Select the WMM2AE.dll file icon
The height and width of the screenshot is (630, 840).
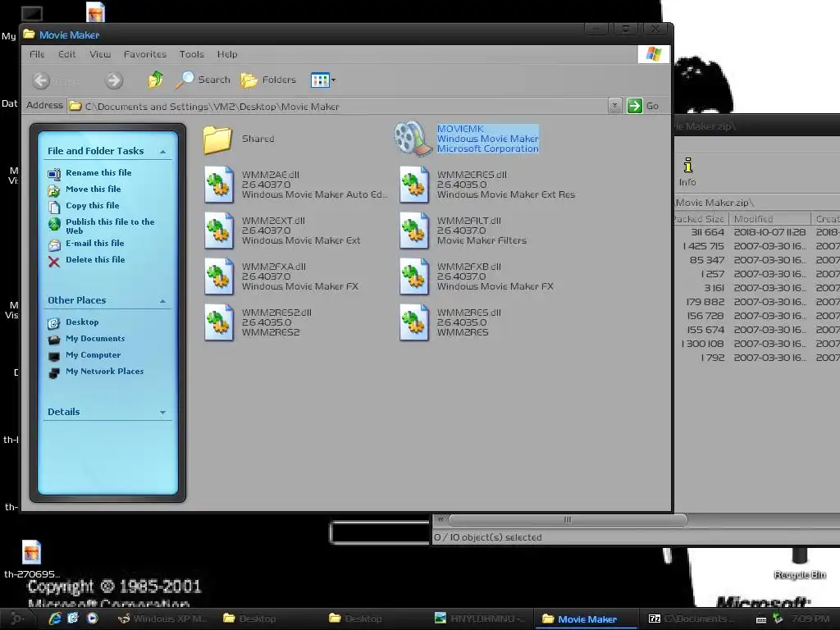(x=219, y=185)
